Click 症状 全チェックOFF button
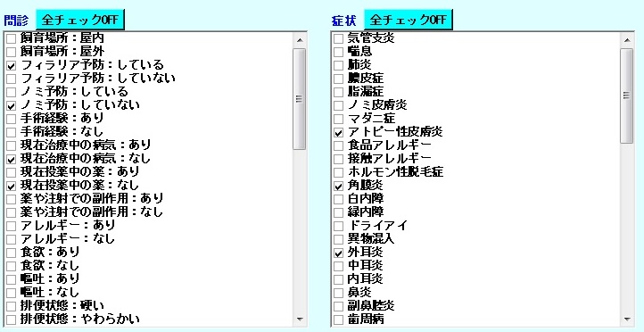Viewport: 644px width, 332px height. pyautogui.click(x=409, y=20)
